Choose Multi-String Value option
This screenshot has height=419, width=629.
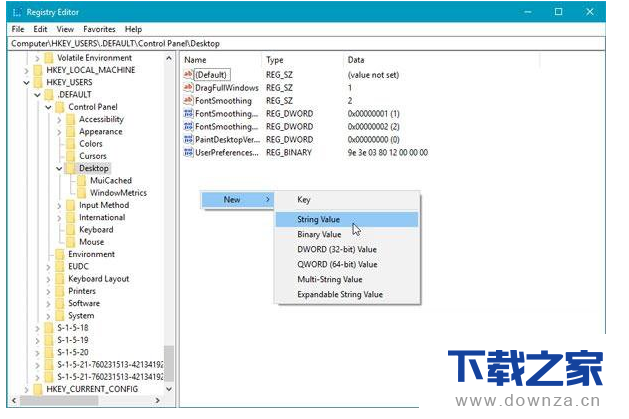tap(347, 279)
